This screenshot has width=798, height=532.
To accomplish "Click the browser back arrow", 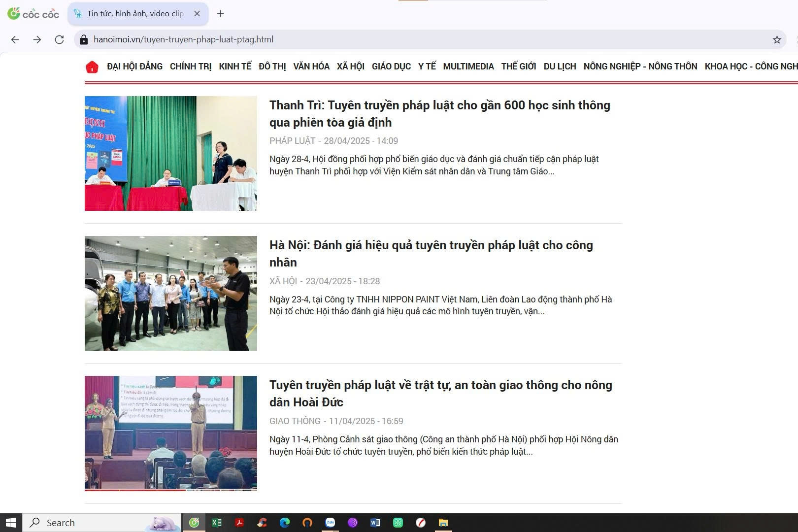I will [15, 39].
